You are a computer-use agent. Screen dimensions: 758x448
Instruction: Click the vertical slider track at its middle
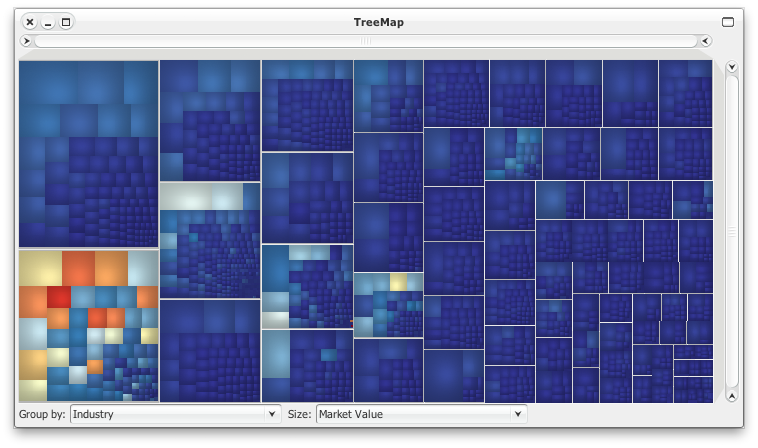tap(732, 231)
